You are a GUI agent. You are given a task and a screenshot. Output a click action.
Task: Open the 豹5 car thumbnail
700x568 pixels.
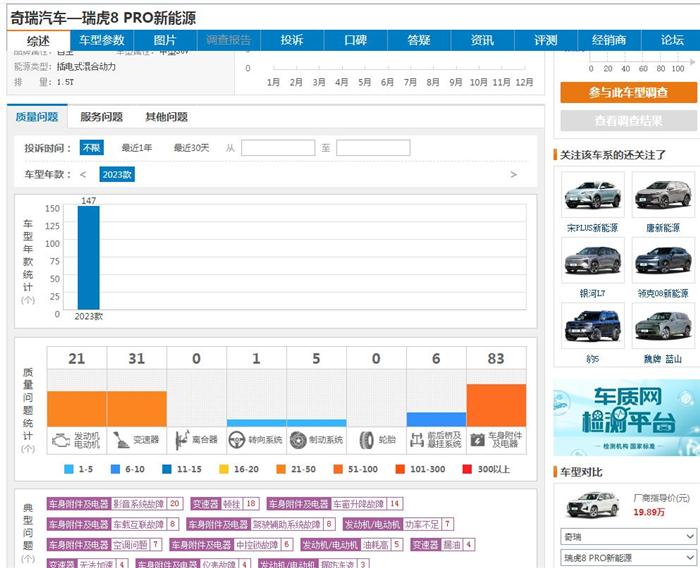pos(592,326)
